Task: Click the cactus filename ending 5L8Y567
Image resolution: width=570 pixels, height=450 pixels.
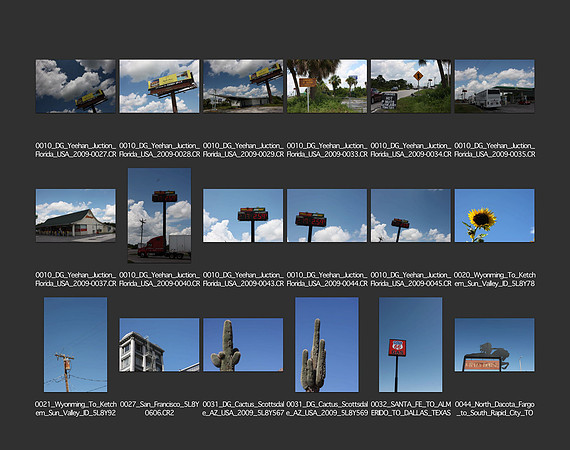Action: pyautogui.click(x=243, y=409)
